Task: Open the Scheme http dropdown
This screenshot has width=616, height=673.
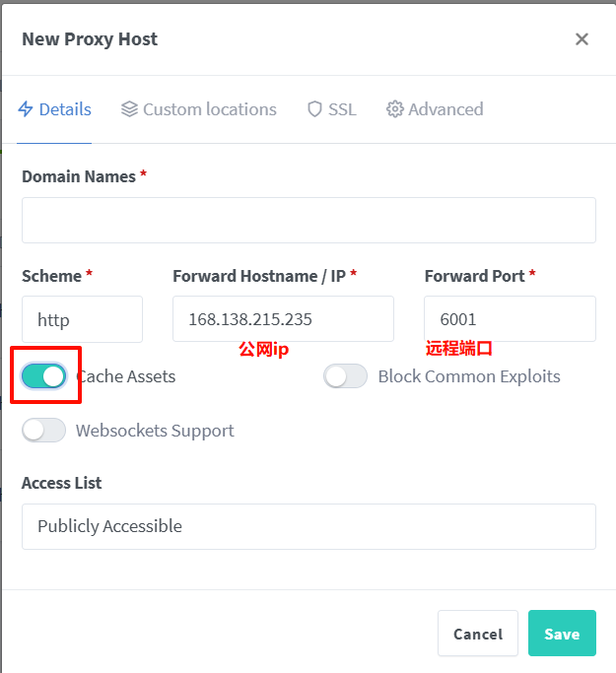Action: pos(82,319)
